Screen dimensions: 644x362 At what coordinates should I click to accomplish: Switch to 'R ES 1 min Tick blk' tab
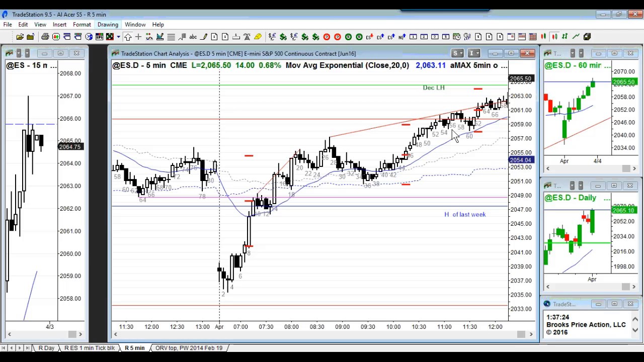click(x=90, y=348)
